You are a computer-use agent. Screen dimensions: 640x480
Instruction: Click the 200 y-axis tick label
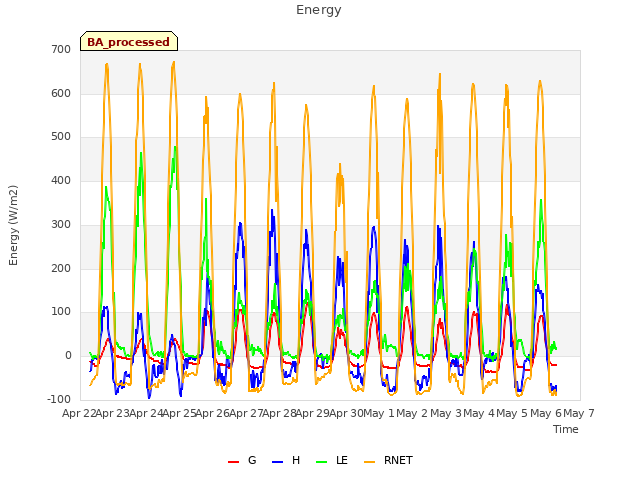[x=61, y=269]
